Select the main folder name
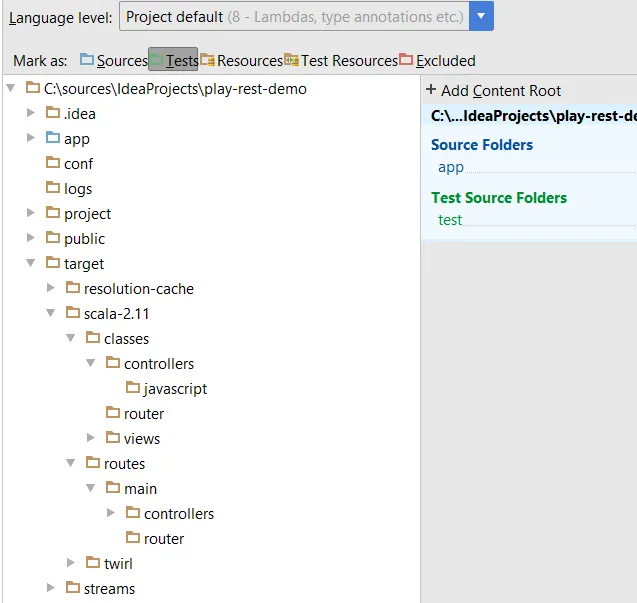 coord(141,489)
